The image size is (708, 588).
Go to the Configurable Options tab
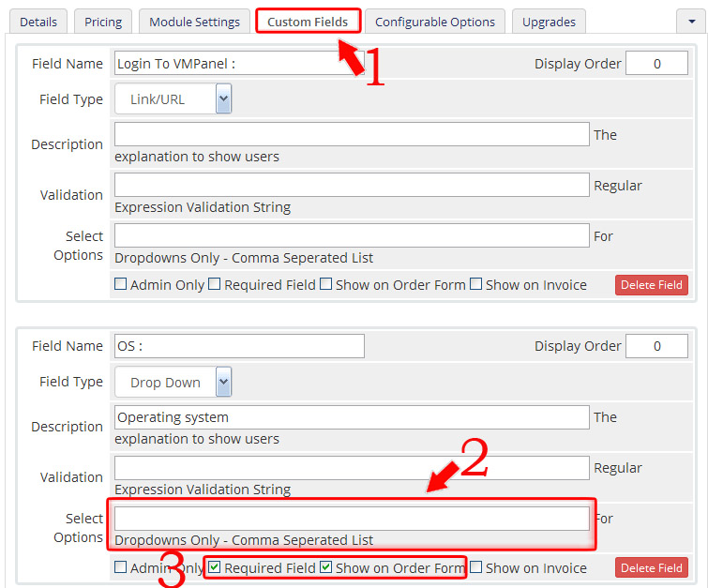434,22
